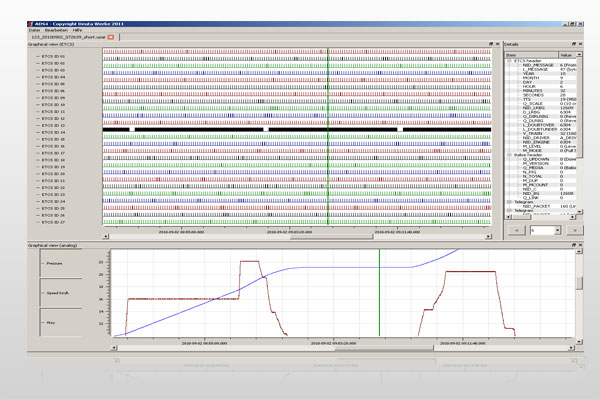This screenshot has height=400, width=600.
Task: Select the ETCS ID 14 legend entry
Action: coord(51,132)
